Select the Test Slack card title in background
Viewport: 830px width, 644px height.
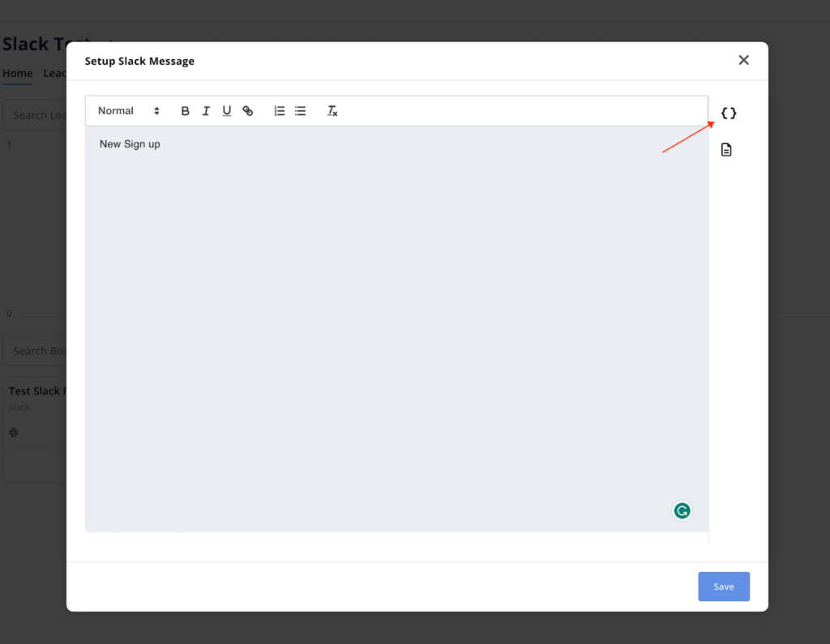coord(37,391)
